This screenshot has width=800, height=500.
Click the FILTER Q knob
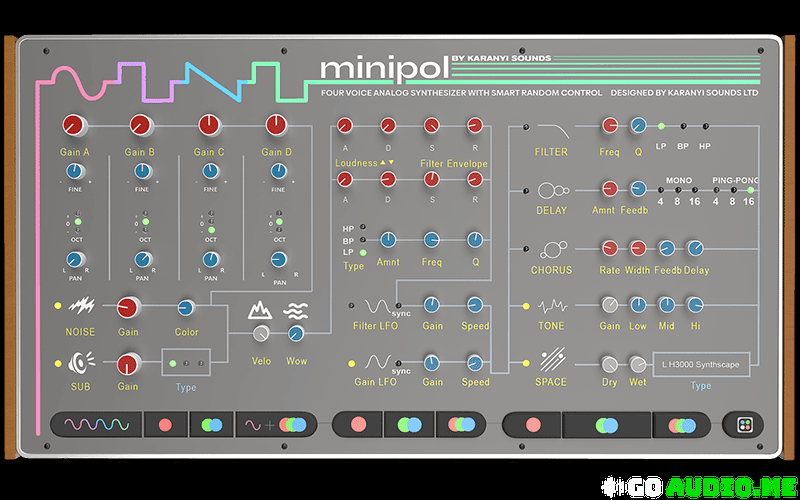tap(638, 125)
